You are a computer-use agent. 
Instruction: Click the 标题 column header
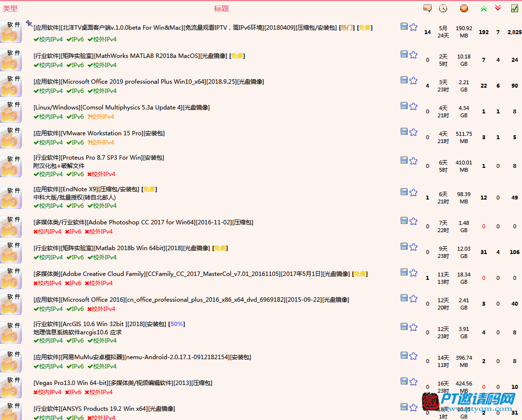pos(222,9)
